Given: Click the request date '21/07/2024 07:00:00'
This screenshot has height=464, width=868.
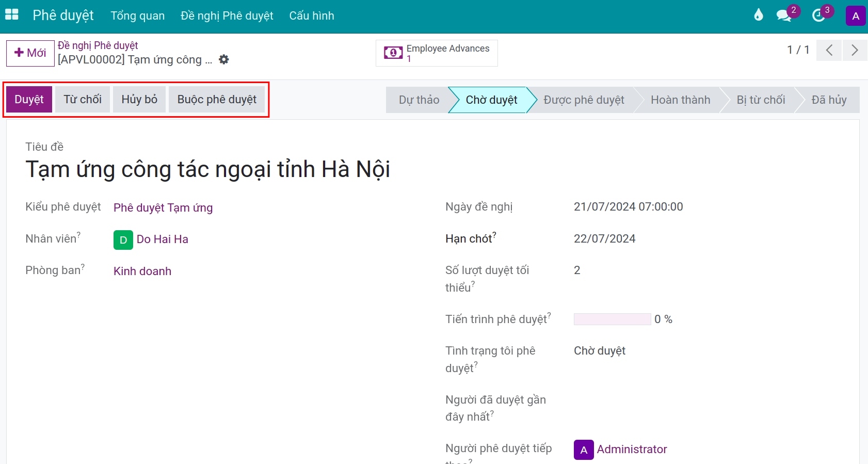Looking at the screenshot, I should click(629, 207).
